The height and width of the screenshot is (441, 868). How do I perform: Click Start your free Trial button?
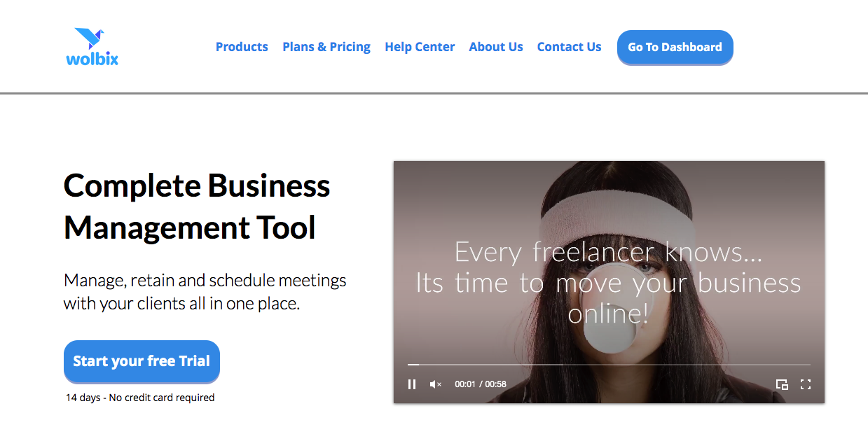142,361
